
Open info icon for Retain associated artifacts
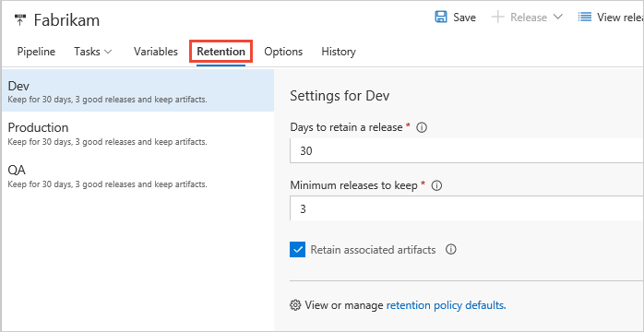click(x=451, y=250)
